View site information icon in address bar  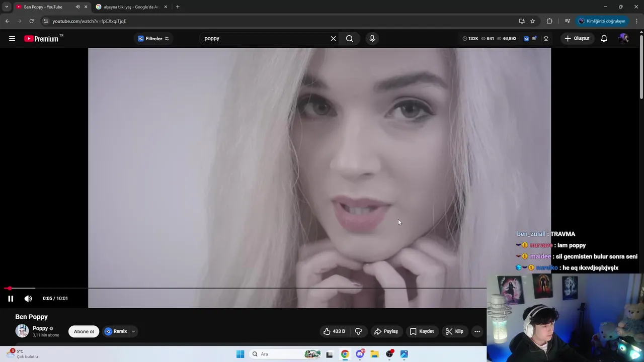(x=46, y=21)
